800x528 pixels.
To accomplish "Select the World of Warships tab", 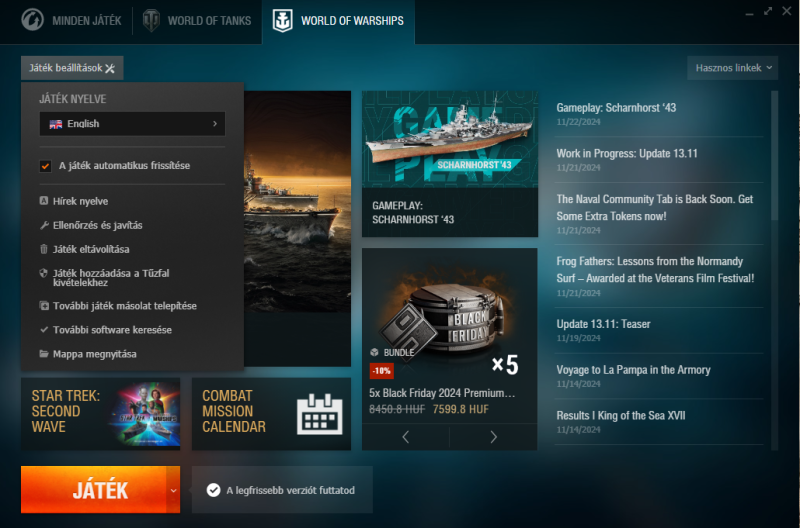I will click(x=338, y=21).
